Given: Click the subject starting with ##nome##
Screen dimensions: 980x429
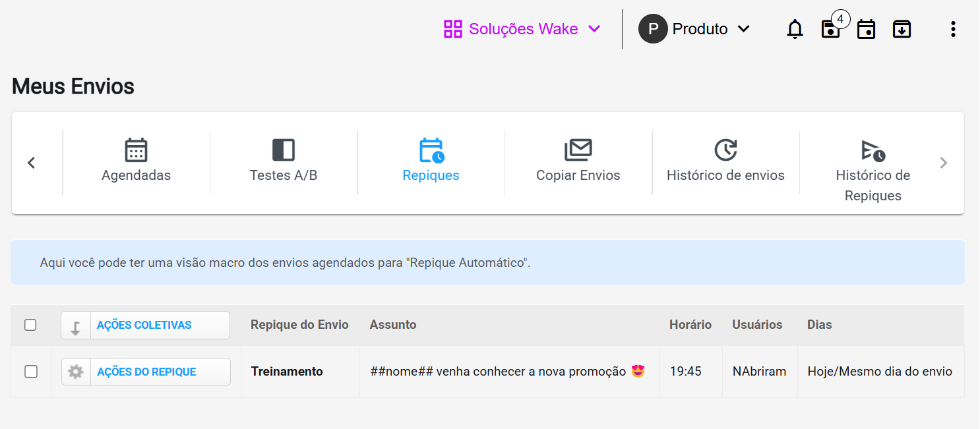Looking at the screenshot, I should (x=507, y=372).
